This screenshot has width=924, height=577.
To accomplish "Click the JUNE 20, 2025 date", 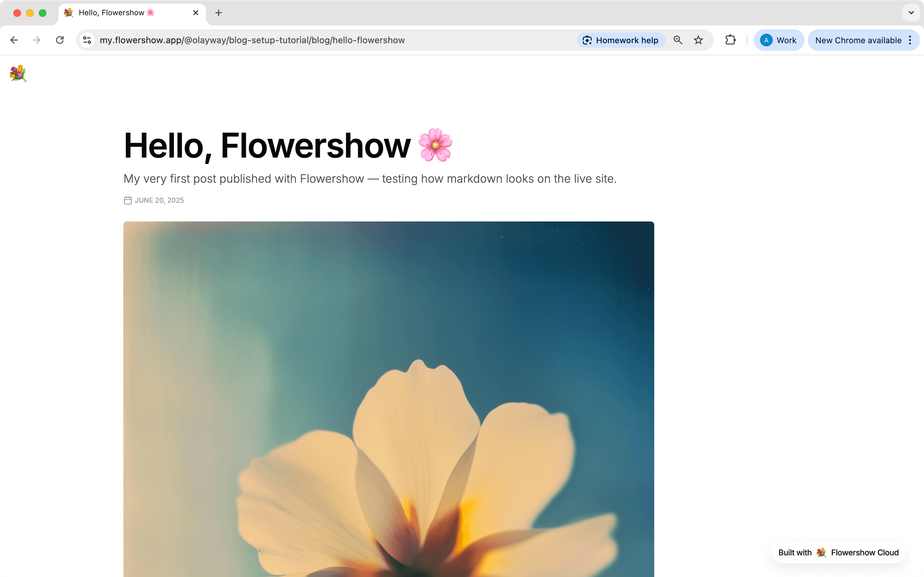I will (x=159, y=200).
